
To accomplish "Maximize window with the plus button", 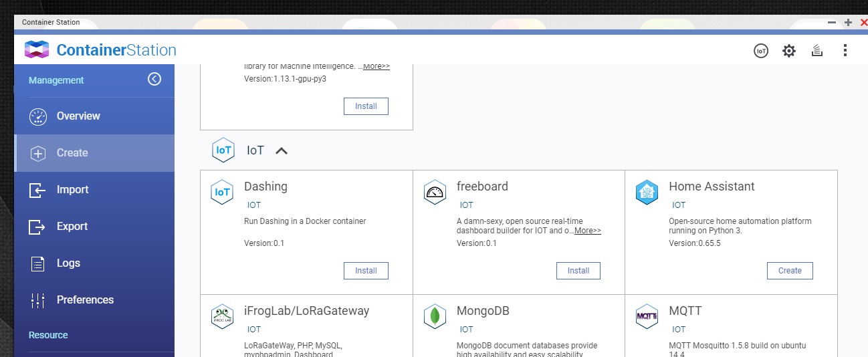I will 848,22.
